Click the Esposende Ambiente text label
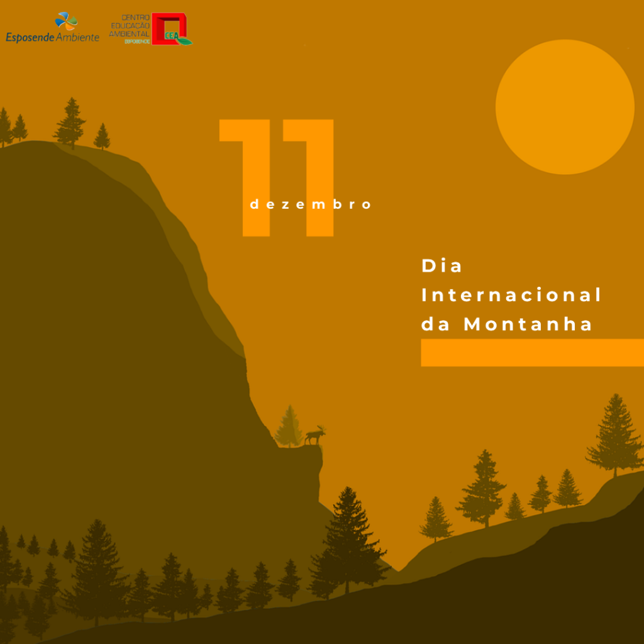This screenshot has height=644, width=644. click(53, 36)
